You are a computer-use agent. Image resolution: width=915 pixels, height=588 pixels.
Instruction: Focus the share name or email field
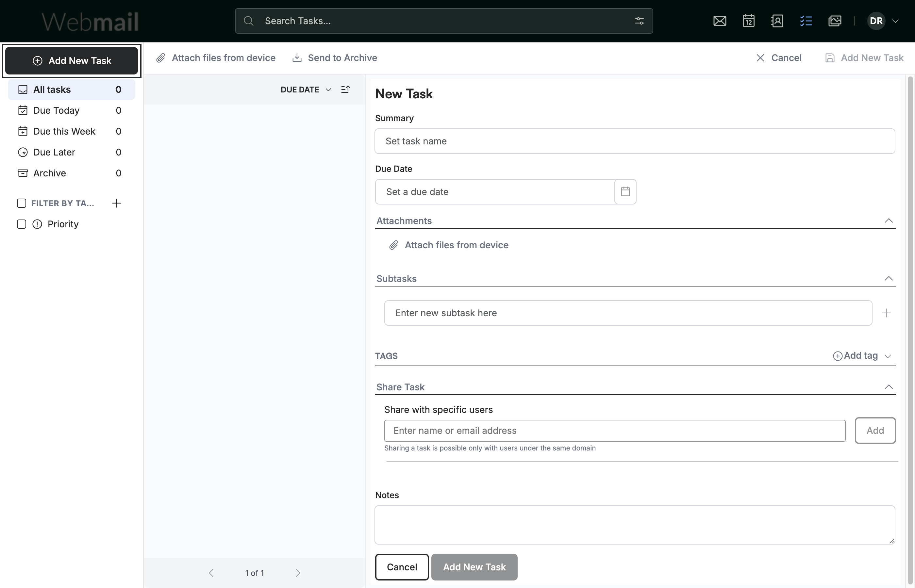pos(615,431)
